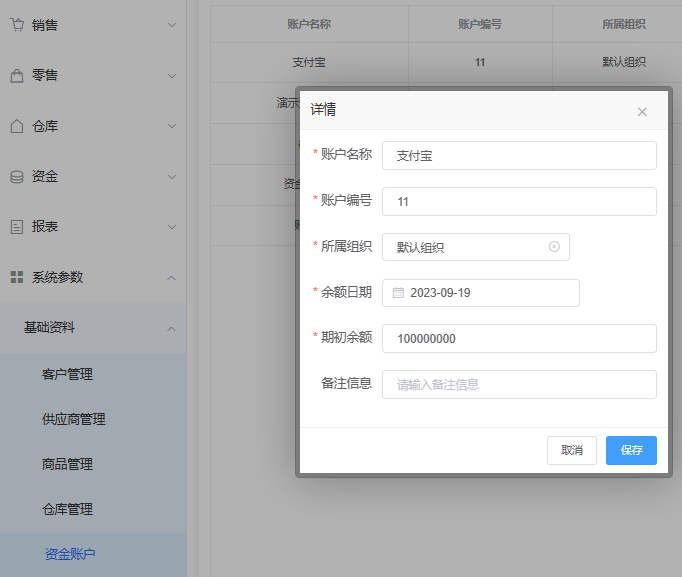The height and width of the screenshot is (577, 682).
Task: Click the document icon beside 报表
Action: point(17,227)
